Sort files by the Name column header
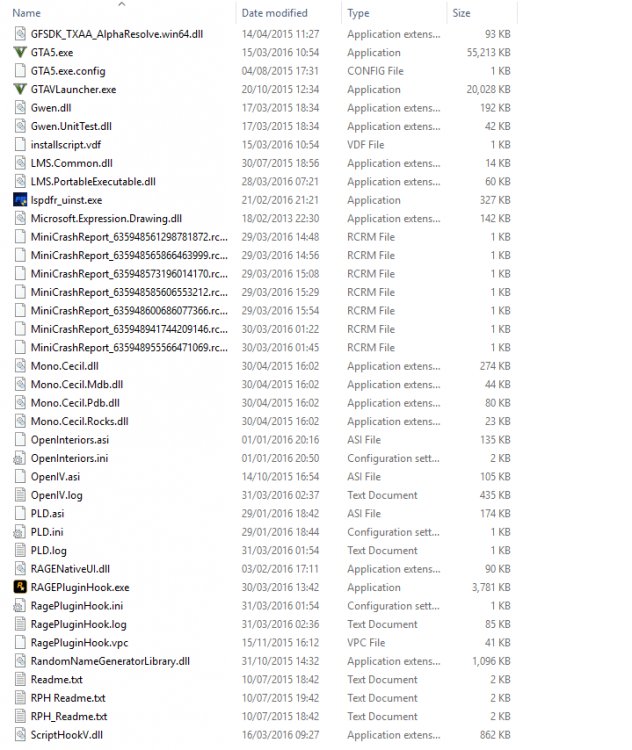Viewport: 632px width, 750px height. pyautogui.click(x=26, y=13)
